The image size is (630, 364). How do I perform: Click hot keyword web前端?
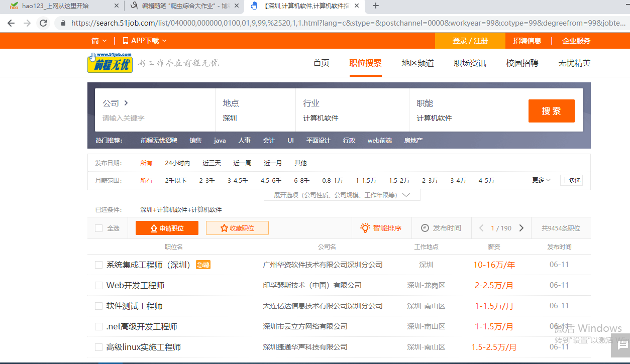379,141
